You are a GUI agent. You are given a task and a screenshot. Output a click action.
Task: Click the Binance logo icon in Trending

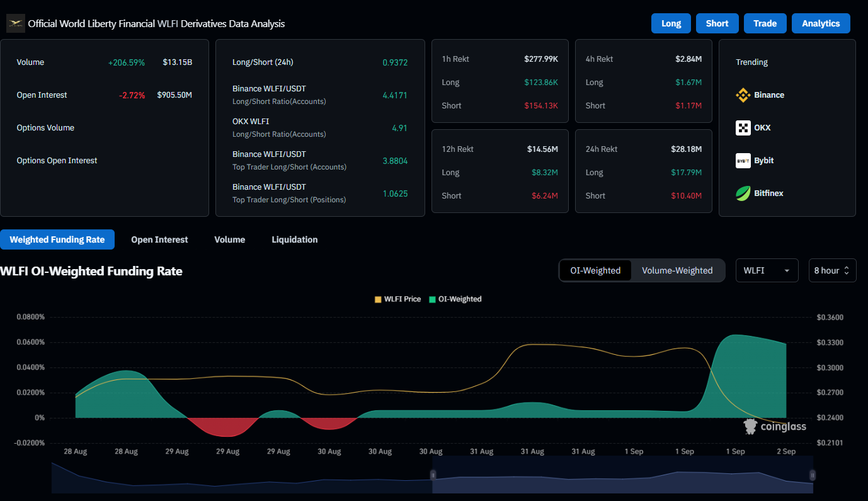[743, 95]
